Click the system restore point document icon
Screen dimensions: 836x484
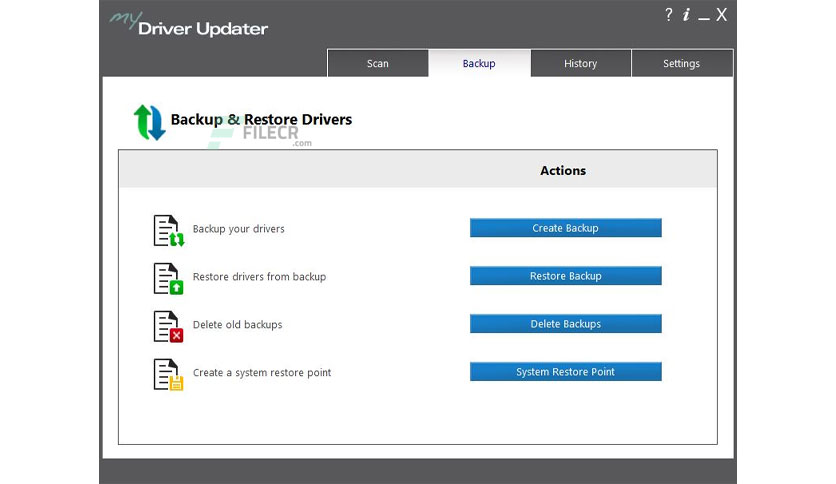pos(168,374)
